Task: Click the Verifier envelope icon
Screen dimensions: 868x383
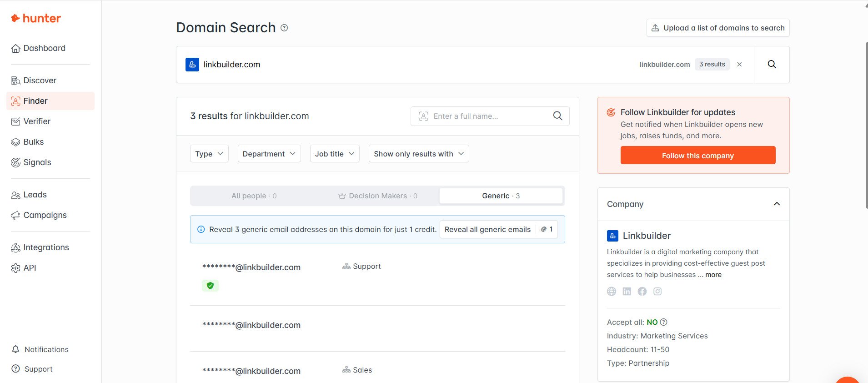Action: coord(15,121)
